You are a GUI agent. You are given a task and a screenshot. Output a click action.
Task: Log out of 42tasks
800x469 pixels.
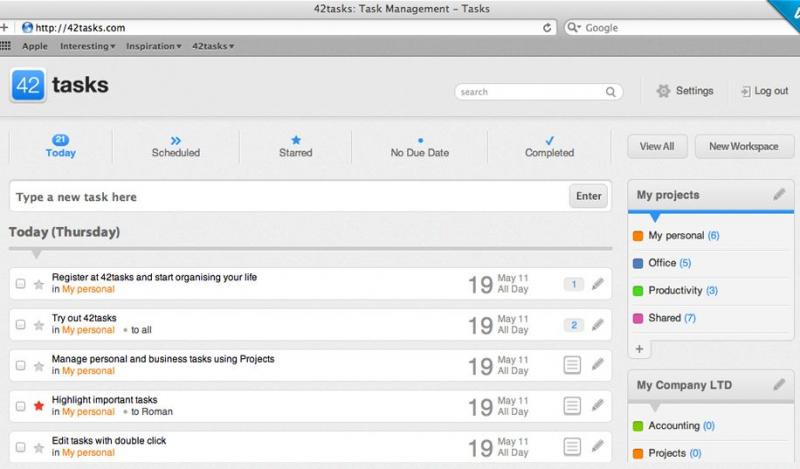(764, 91)
